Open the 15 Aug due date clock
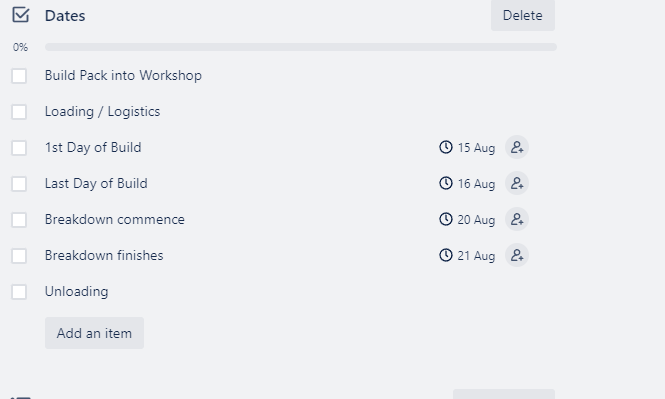This screenshot has width=665, height=399. (x=446, y=147)
